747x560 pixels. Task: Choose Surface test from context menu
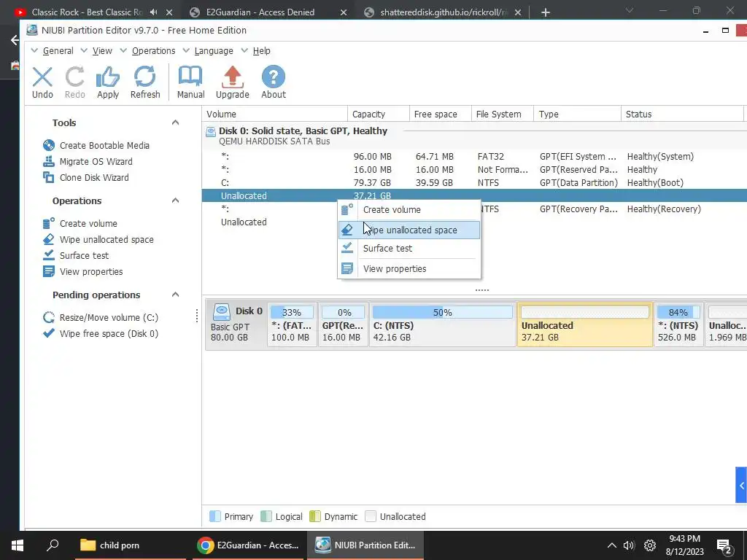click(x=409, y=249)
